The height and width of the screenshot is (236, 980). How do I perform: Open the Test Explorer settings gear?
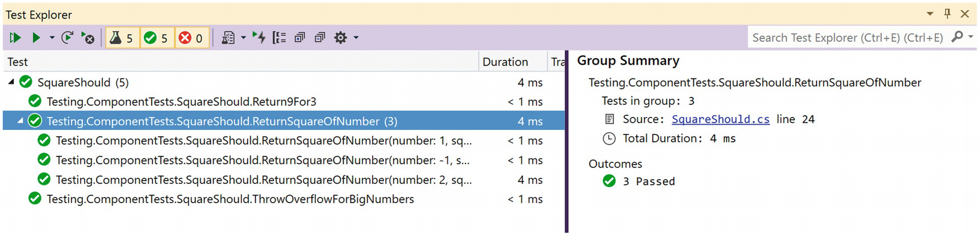[x=340, y=38]
